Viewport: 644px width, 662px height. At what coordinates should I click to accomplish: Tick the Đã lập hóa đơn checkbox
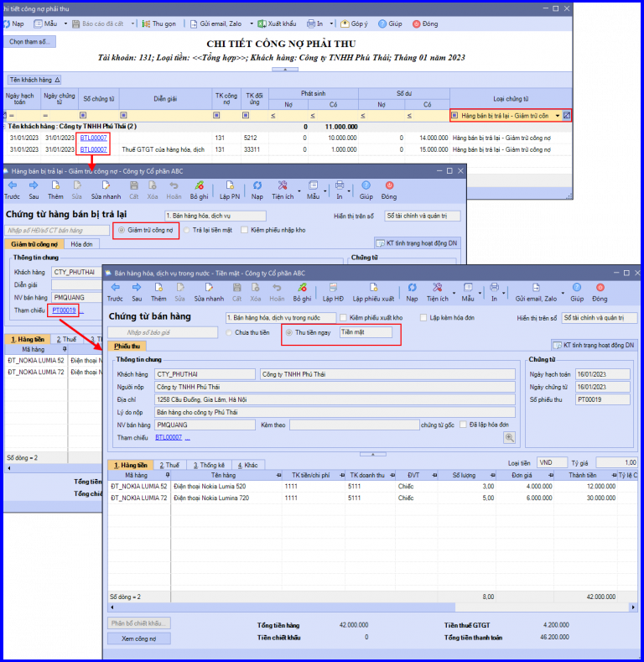pyautogui.click(x=464, y=425)
